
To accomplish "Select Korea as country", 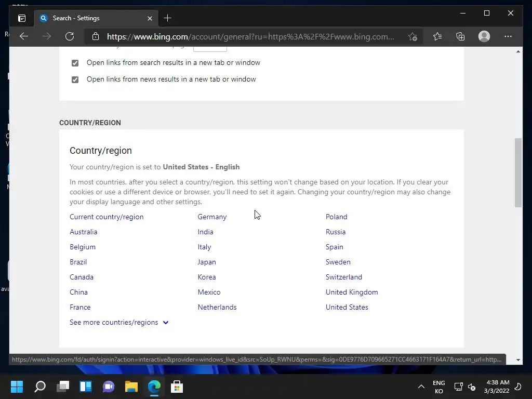I will [x=207, y=277].
